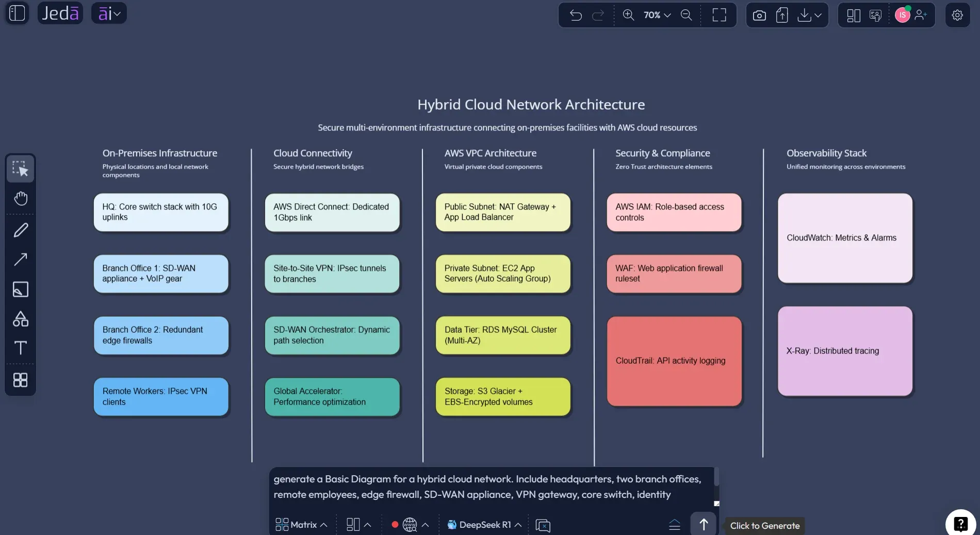Select Remote Workers IPsec VPN card
The height and width of the screenshot is (535, 980).
click(x=161, y=396)
